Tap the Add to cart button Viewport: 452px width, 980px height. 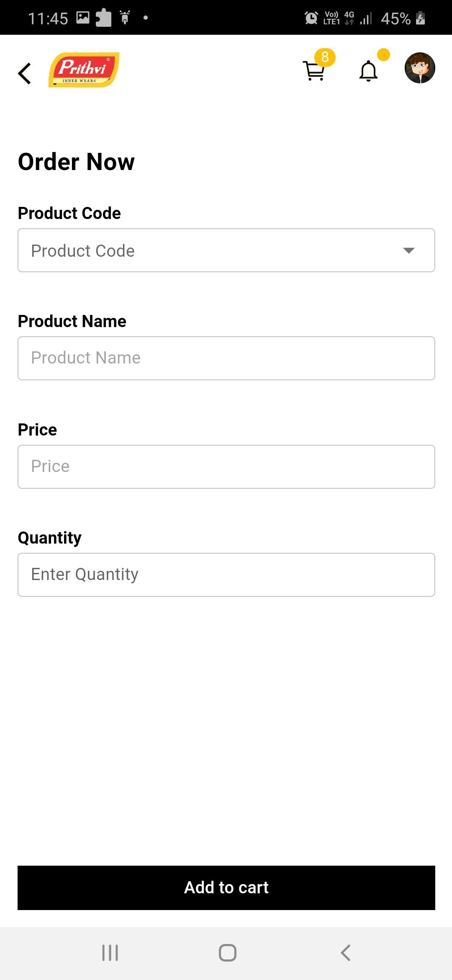tap(226, 887)
